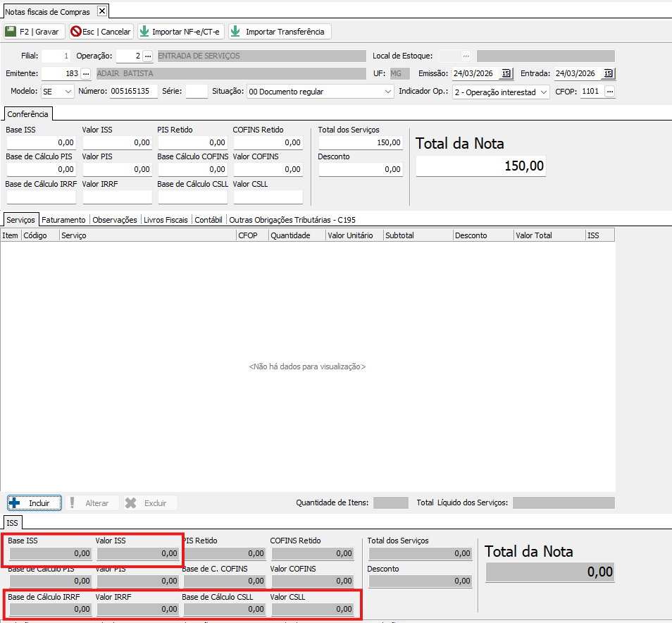Click Importar Transferência toolbar button
The image size is (672, 623).
coord(279,32)
